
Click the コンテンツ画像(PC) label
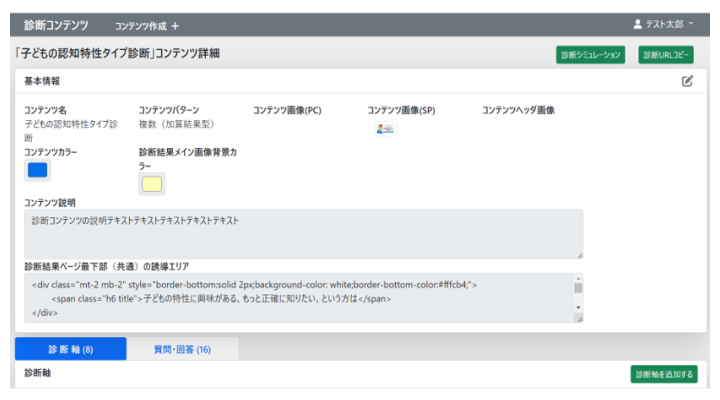coord(287,110)
